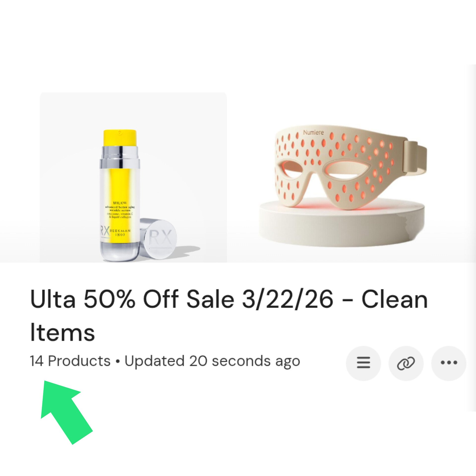Open the list view icon button
This screenshot has width=476, height=476.
click(363, 363)
